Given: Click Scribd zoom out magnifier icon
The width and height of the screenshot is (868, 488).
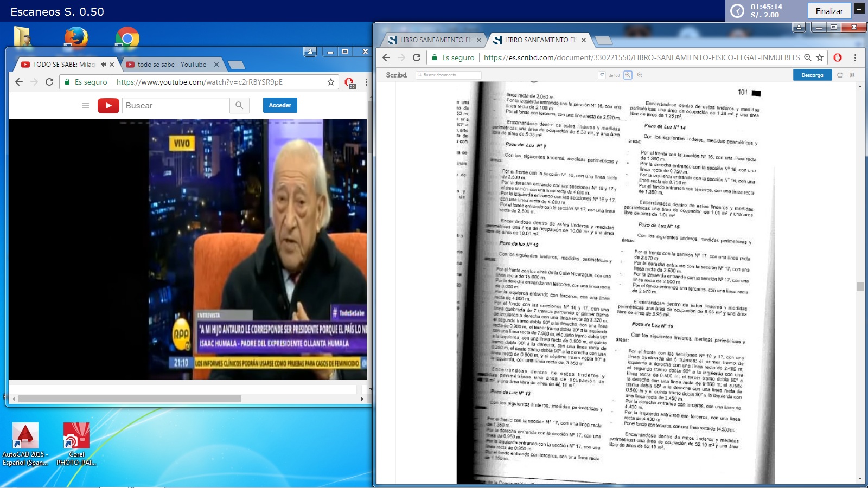Looking at the screenshot, I should (640, 75).
